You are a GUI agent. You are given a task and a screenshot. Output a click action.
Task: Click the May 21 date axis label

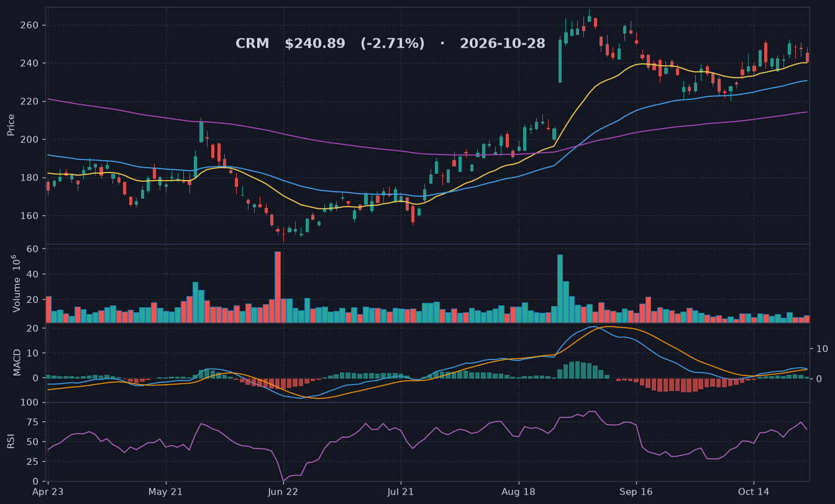166,492
